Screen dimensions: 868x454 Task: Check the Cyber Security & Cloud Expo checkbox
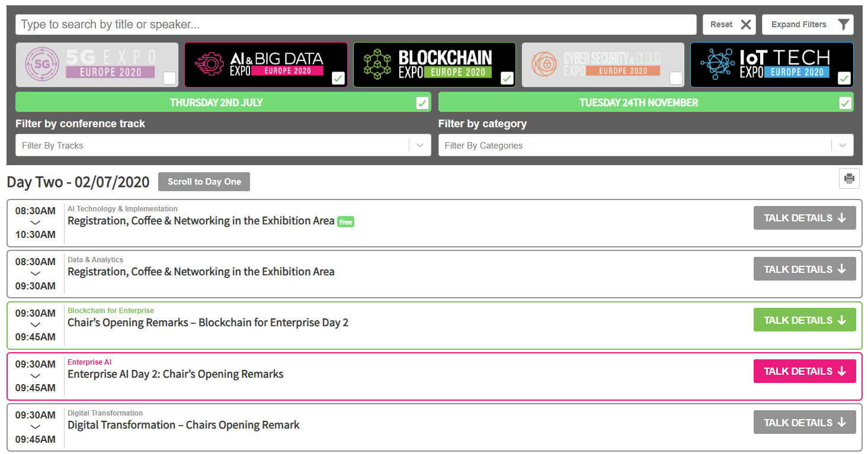[x=676, y=78]
